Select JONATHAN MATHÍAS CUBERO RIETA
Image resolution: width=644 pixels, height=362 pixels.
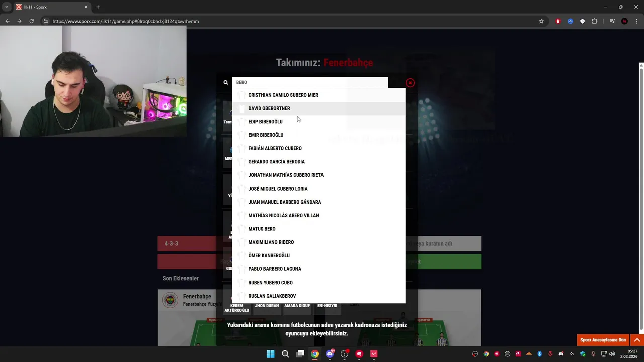click(319, 175)
